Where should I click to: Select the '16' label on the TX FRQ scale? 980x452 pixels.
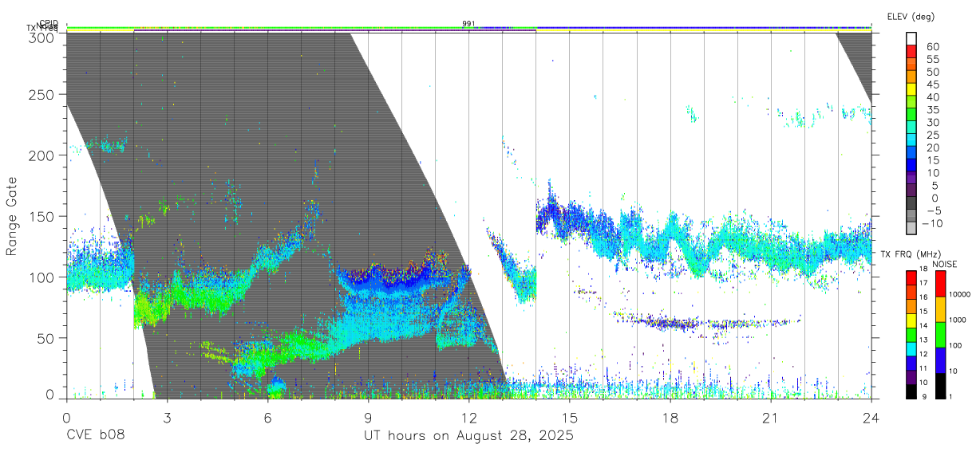coord(924,297)
